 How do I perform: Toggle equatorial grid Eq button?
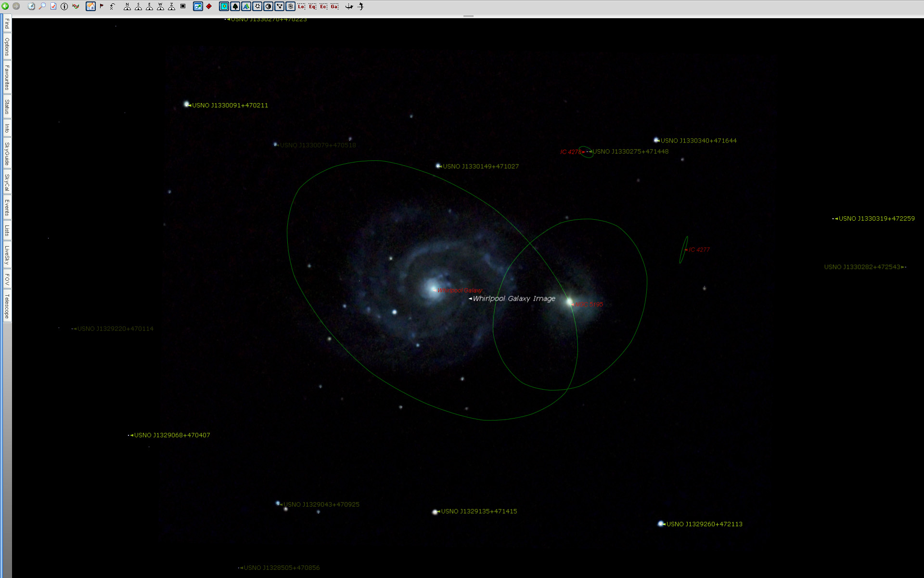312,6
